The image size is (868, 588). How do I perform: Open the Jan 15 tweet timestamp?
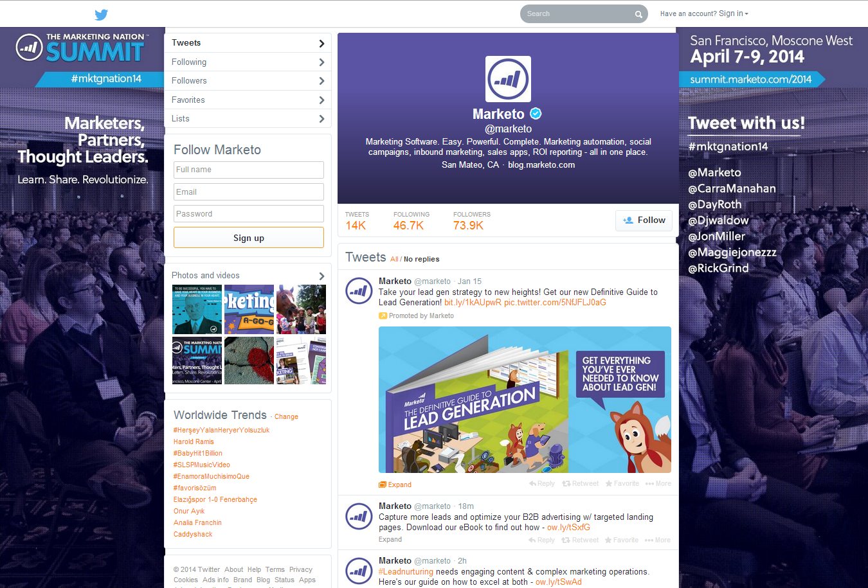pos(469,281)
